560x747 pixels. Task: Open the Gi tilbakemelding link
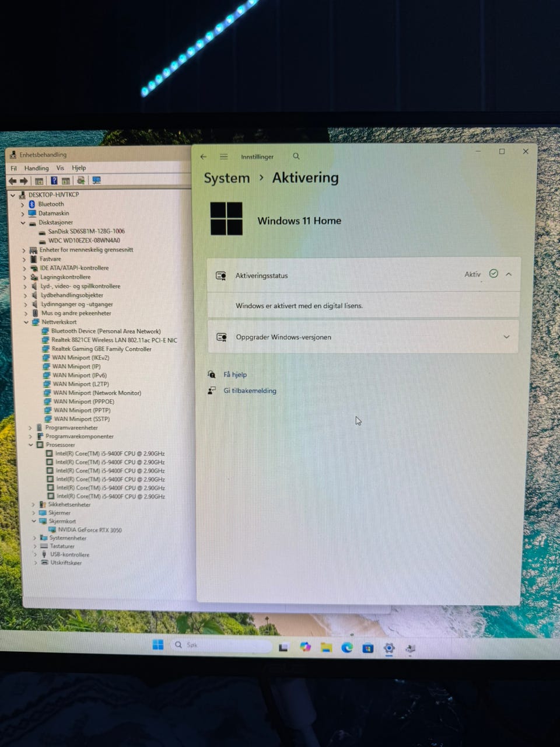click(250, 391)
